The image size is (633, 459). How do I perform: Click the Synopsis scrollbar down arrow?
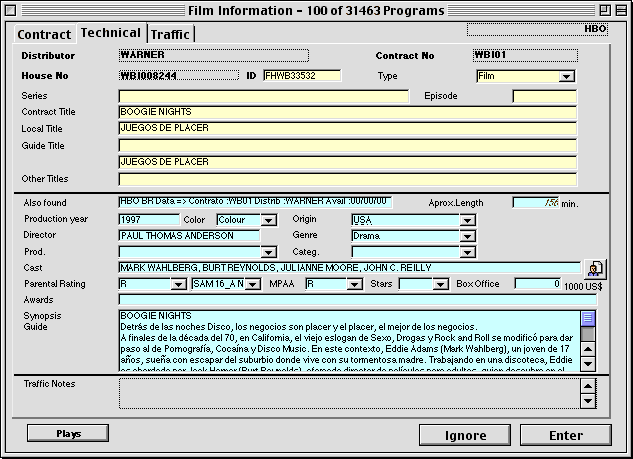(x=588, y=364)
